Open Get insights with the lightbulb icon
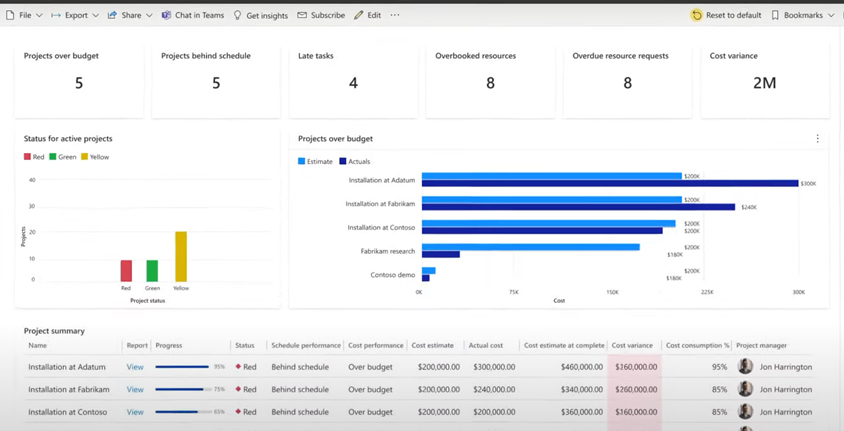 pos(238,15)
